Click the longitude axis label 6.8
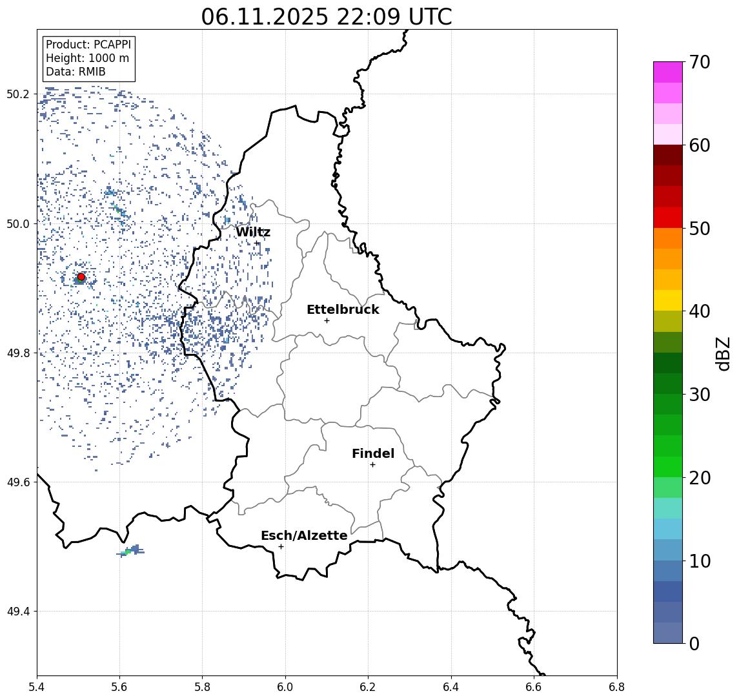The width and height of the screenshot is (739, 700). (x=616, y=687)
